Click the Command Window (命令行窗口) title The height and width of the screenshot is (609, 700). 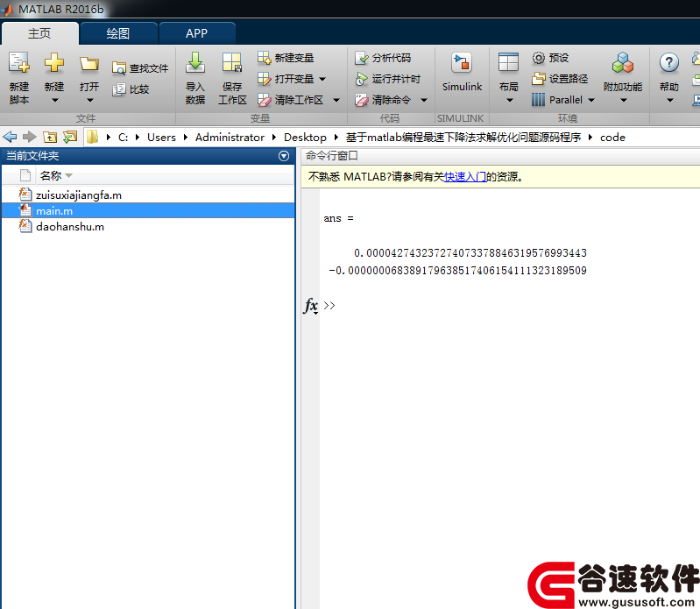331,156
